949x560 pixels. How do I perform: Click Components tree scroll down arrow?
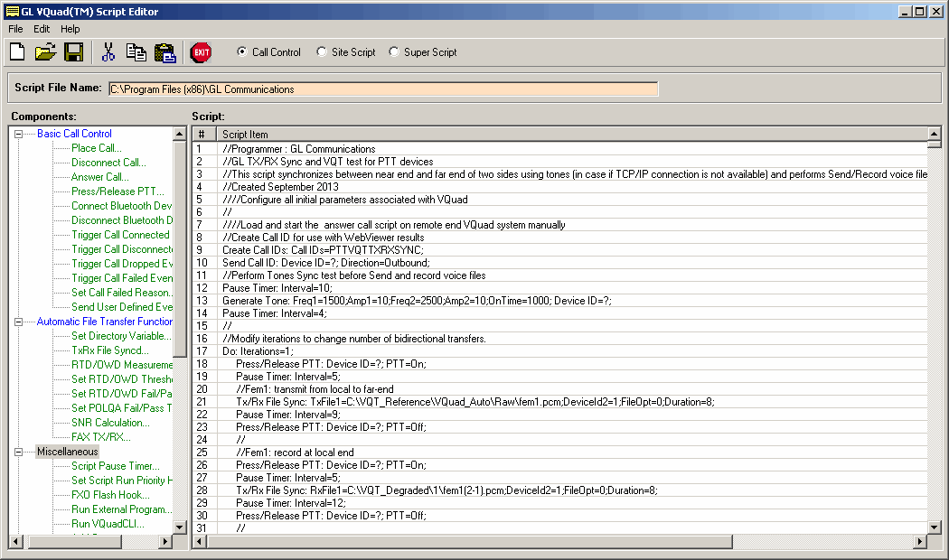(179, 527)
